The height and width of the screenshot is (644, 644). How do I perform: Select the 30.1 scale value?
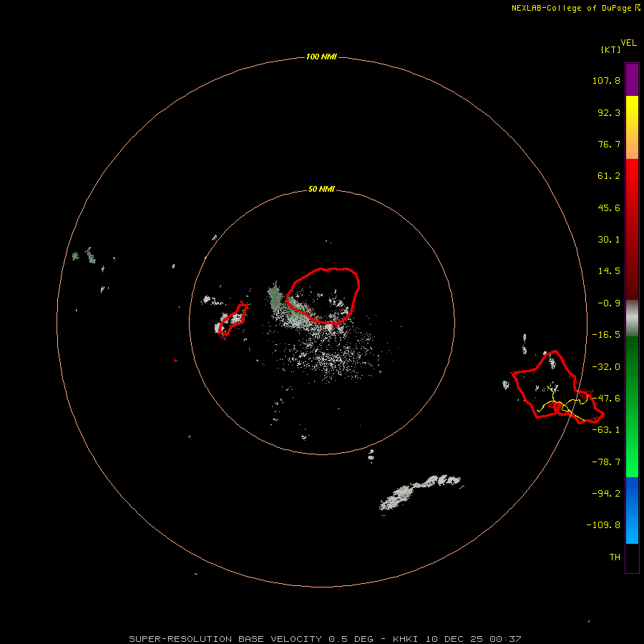pos(609,240)
